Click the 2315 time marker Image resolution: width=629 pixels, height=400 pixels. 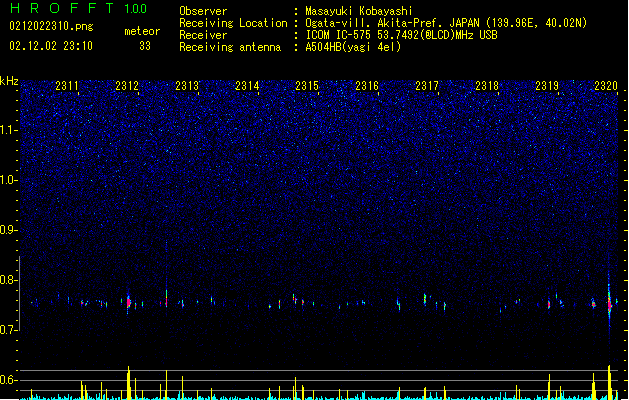(307, 86)
